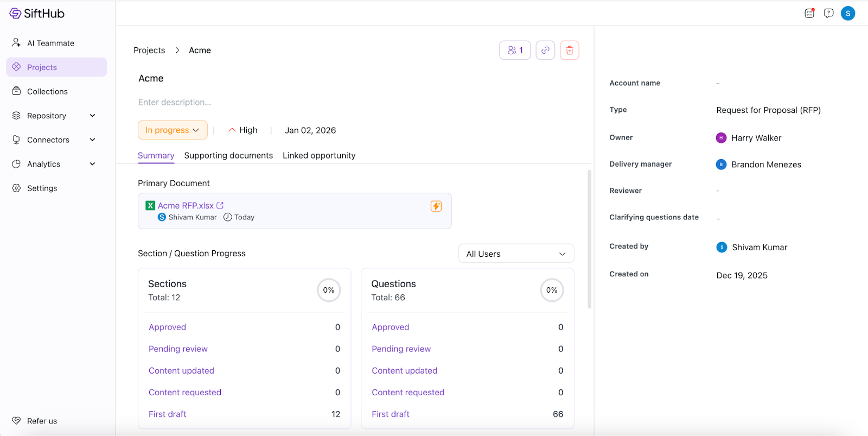This screenshot has height=436, width=868.
Task: Click the Projects breadcrumb link
Action: 149,50
